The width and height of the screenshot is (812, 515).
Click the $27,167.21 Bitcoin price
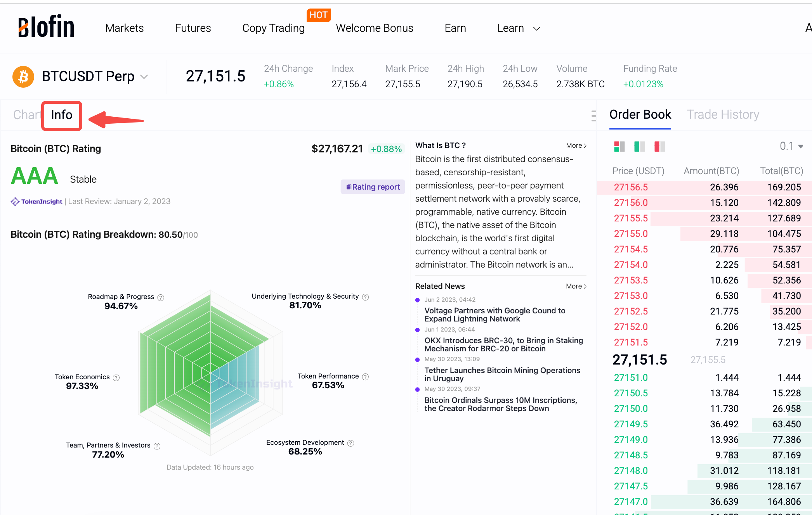tap(337, 149)
